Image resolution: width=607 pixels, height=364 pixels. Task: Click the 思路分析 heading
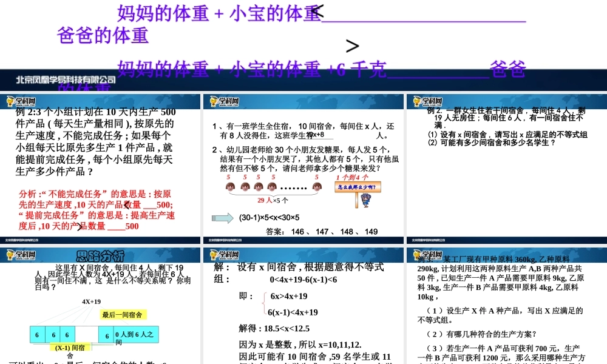pos(100,255)
